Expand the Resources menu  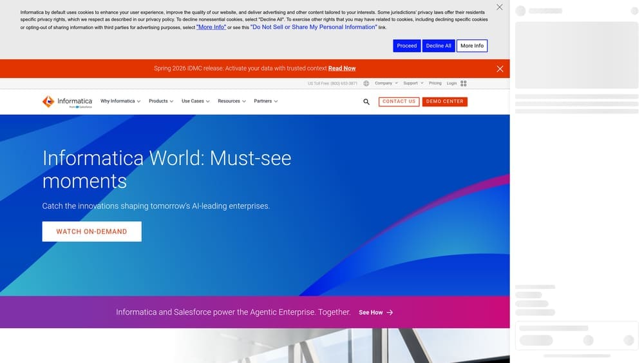[232, 101]
